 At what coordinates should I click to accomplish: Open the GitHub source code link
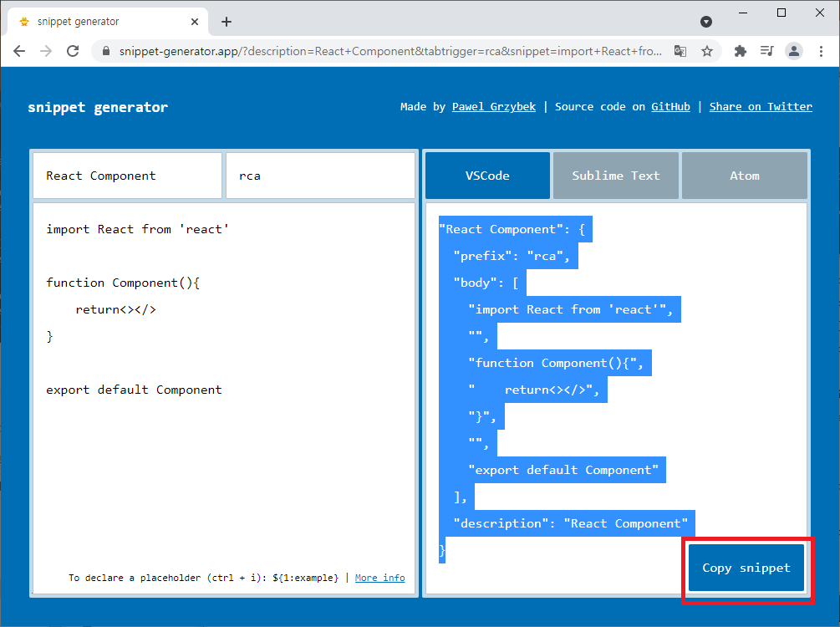click(670, 107)
